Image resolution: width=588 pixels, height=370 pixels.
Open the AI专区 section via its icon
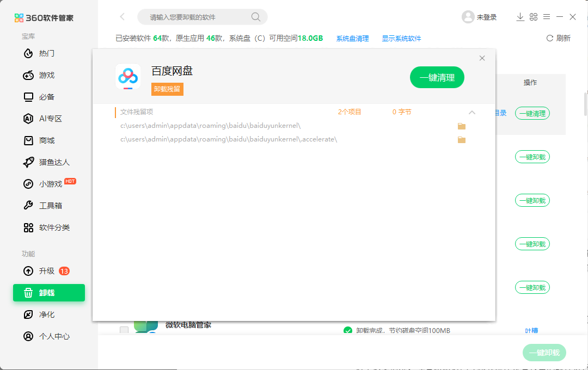click(x=28, y=119)
